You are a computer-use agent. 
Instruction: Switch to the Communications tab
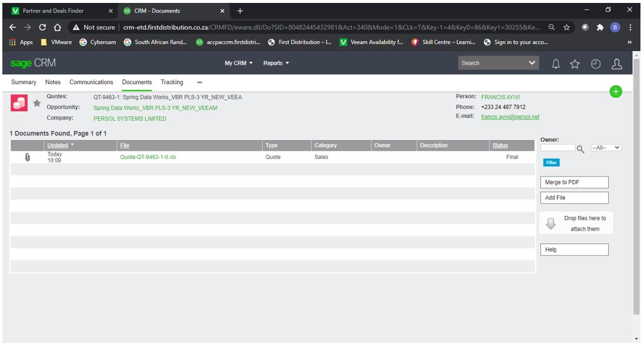click(x=91, y=82)
